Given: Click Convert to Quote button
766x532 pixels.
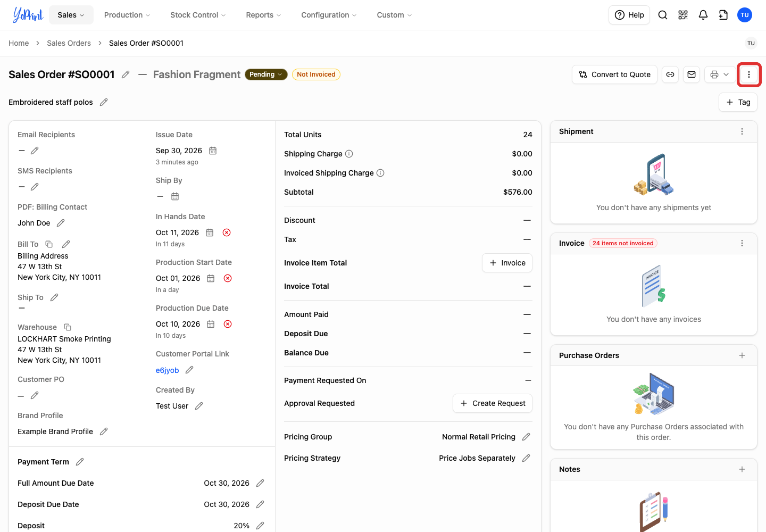Looking at the screenshot, I should click(615, 74).
